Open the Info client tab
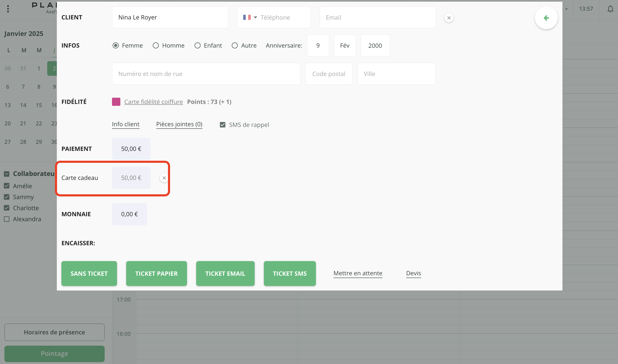Image resolution: width=618 pixels, height=364 pixels. (x=126, y=124)
